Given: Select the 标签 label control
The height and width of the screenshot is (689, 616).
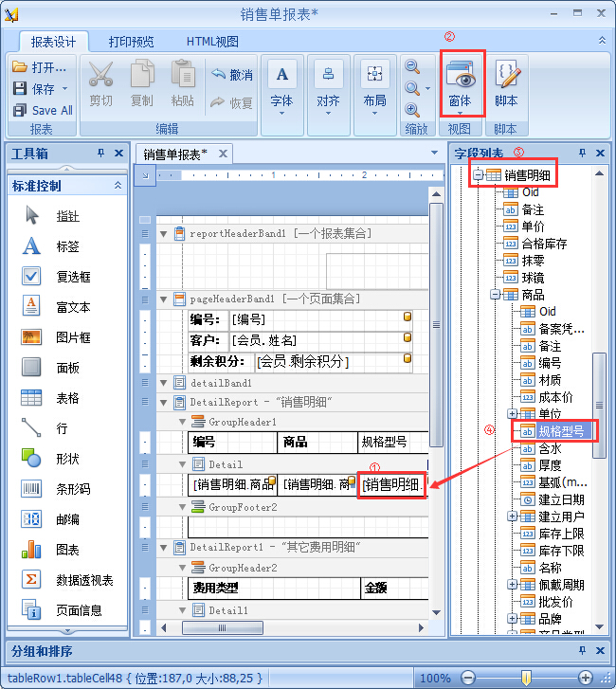Looking at the screenshot, I should point(66,246).
